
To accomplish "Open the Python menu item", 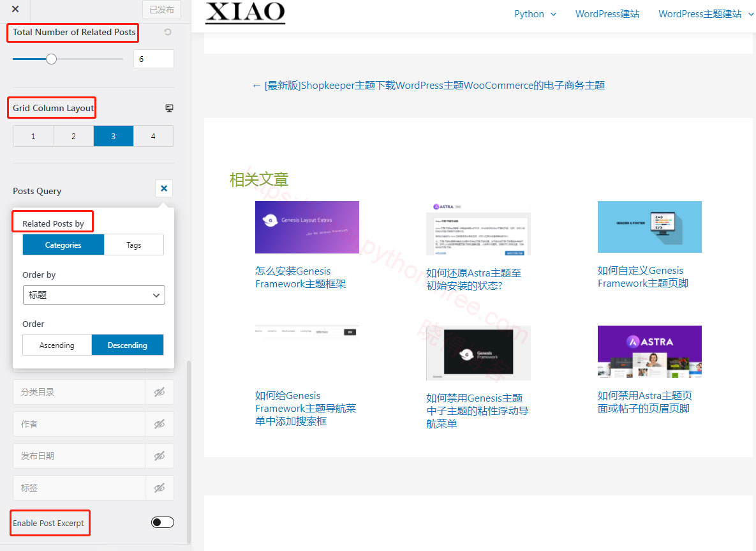I will (x=529, y=14).
